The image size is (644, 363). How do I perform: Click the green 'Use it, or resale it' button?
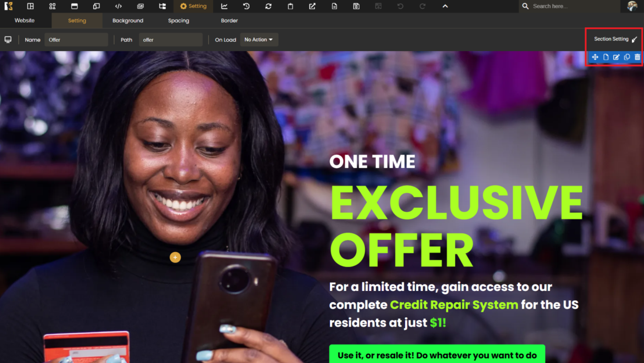(x=437, y=355)
